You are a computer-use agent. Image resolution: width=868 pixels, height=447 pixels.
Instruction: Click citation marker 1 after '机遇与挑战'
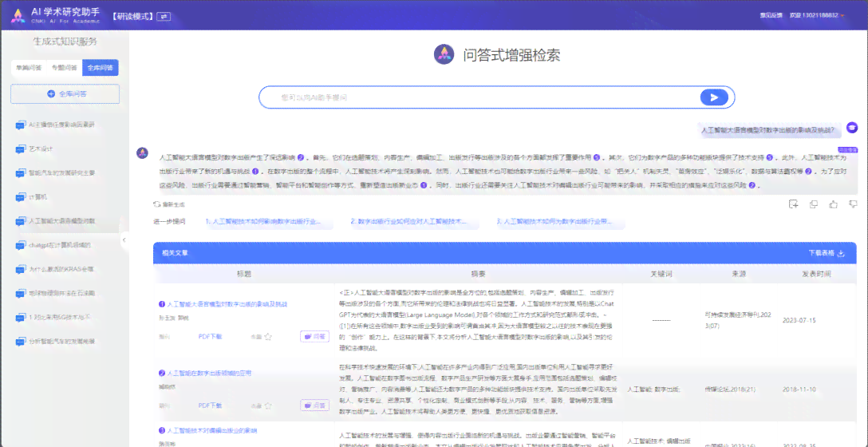[x=255, y=172]
